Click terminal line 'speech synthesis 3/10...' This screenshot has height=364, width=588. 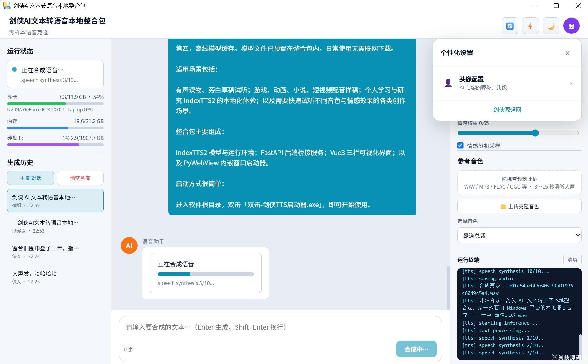504,353
